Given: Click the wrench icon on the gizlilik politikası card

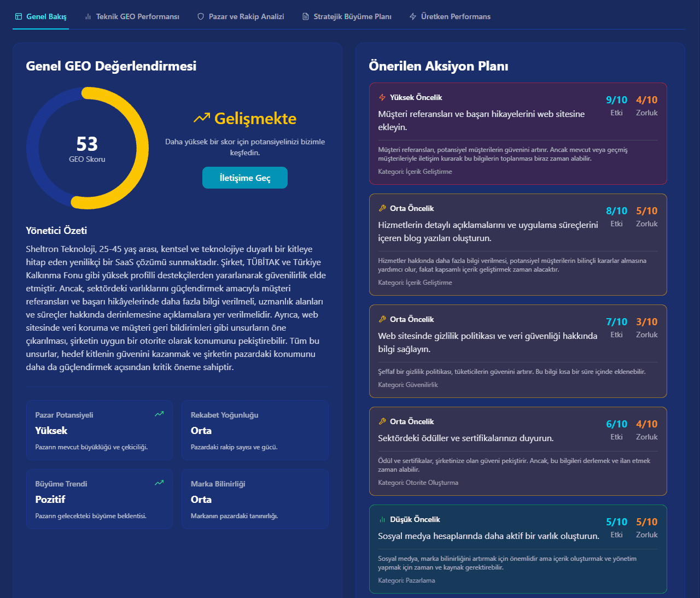Looking at the screenshot, I should 382,319.
